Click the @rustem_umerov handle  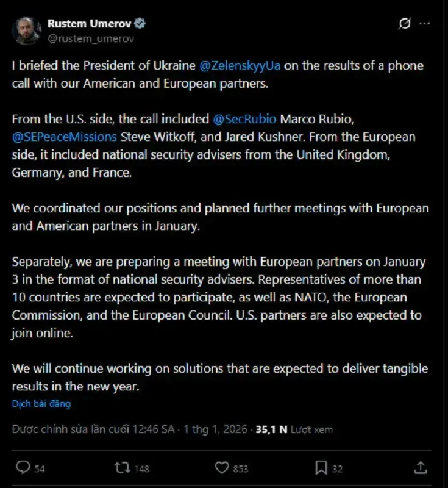[90, 38]
